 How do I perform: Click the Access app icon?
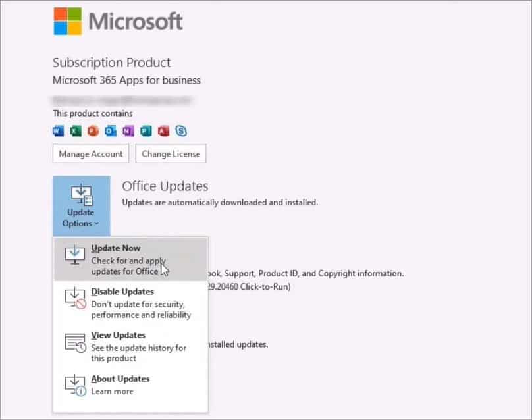[x=163, y=131]
